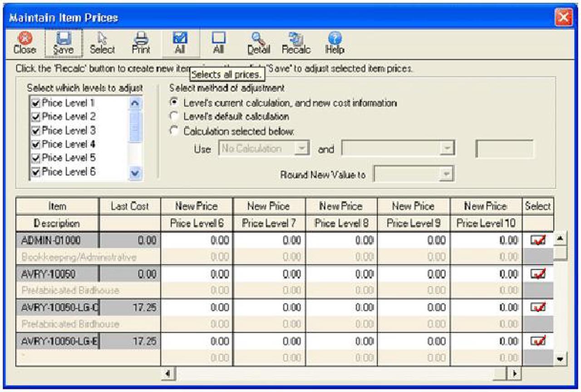
Task: Click Price Level 6 new price for ADMIN-01000
Action: tap(197, 240)
